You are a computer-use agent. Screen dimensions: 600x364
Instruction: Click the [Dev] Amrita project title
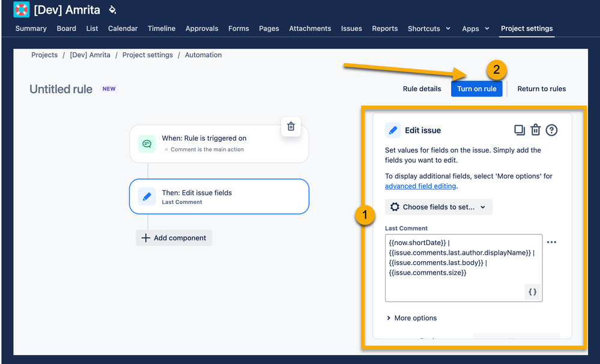tap(67, 10)
